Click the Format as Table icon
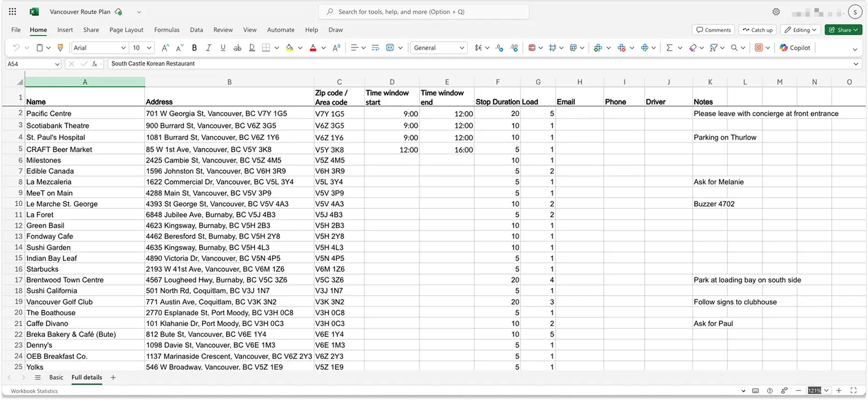The height and width of the screenshot is (400, 868). 573,48
